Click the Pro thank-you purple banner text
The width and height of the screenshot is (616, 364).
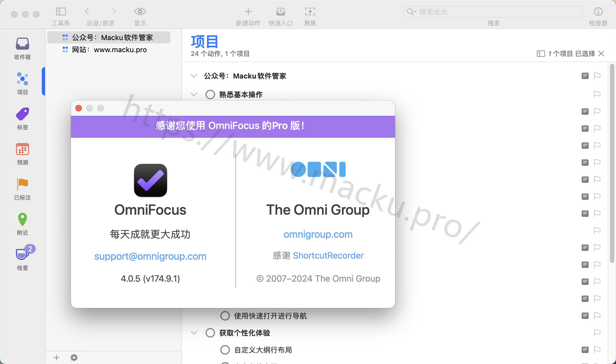[x=230, y=125]
